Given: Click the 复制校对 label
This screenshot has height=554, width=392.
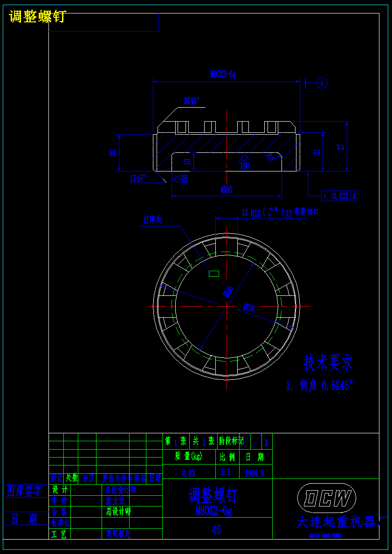Looking at the screenshot, I should click(118, 533).
